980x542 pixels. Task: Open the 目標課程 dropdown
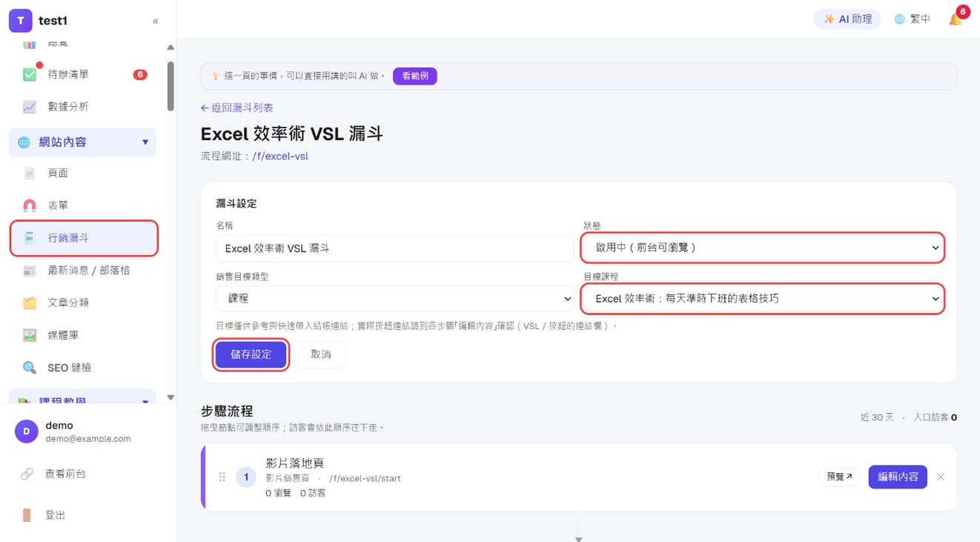click(x=763, y=299)
